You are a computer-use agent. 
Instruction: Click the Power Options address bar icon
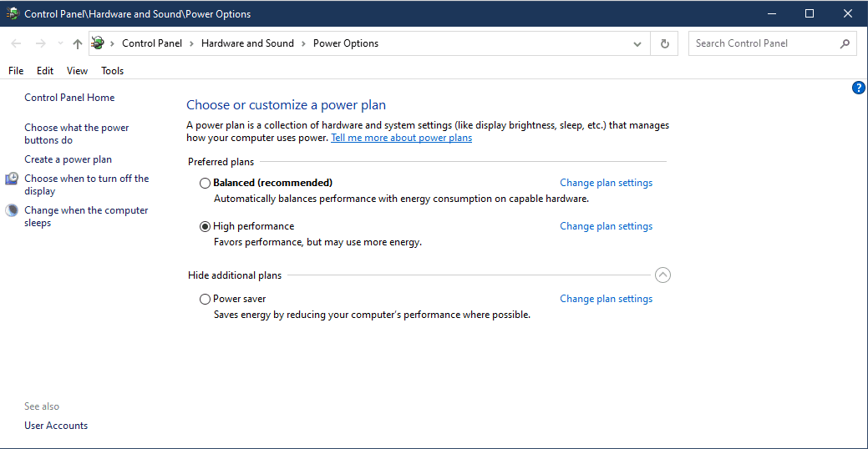click(x=98, y=43)
